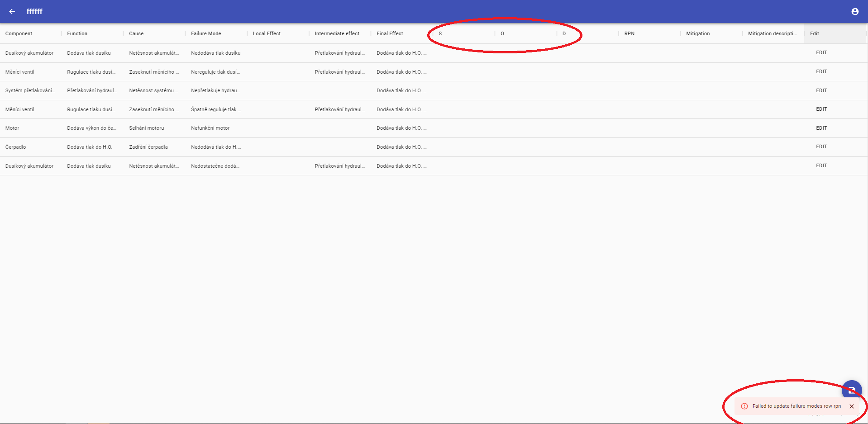Navigate back using the left arrow icon
Image resolution: width=868 pixels, height=424 pixels.
point(12,12)
